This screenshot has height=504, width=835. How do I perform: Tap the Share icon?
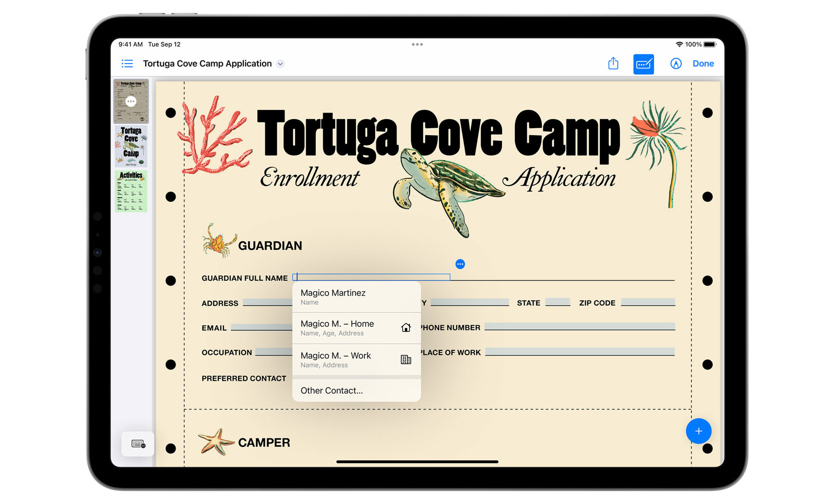coord(613,63)
